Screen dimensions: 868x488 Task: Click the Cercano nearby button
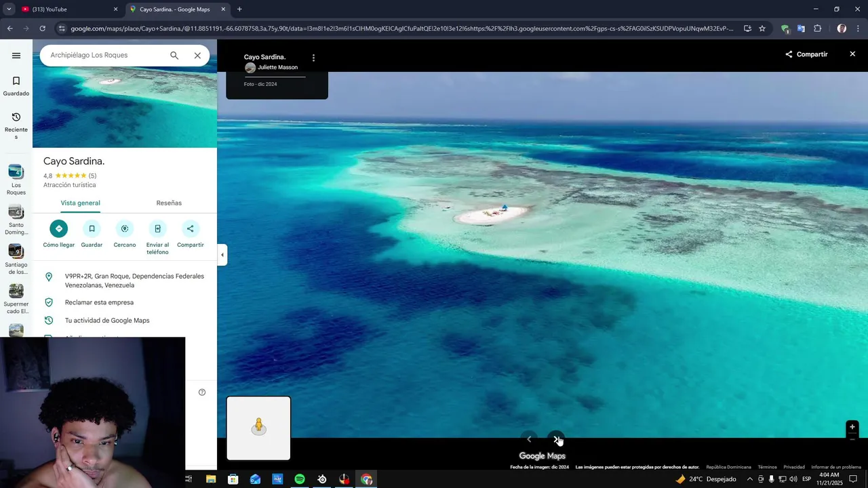tap(125, 234)
